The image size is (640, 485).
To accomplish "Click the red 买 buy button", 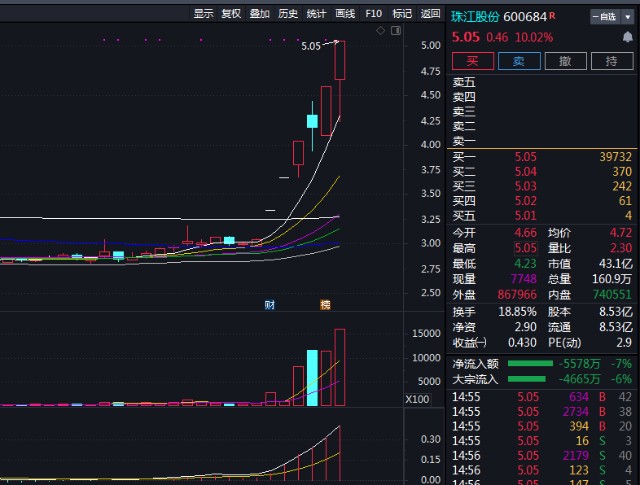I will 473,61.
